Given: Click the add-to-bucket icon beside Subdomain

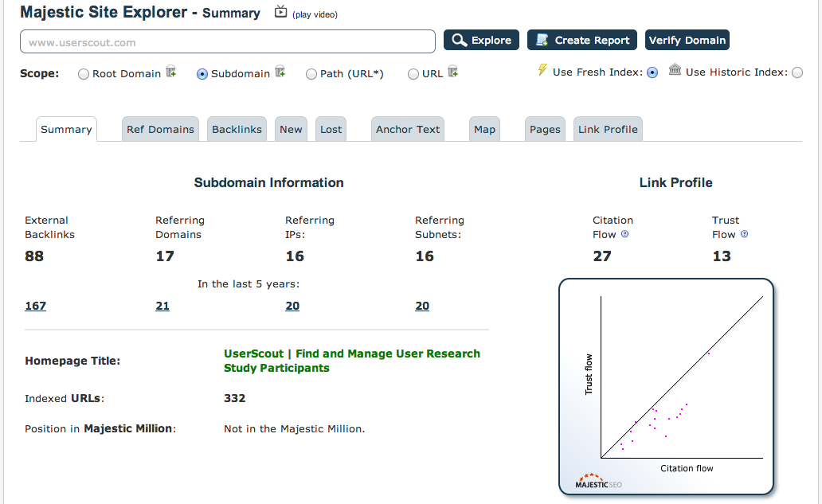Looking at the screenshot, I should pyautogui.click(x=280, y=72).
